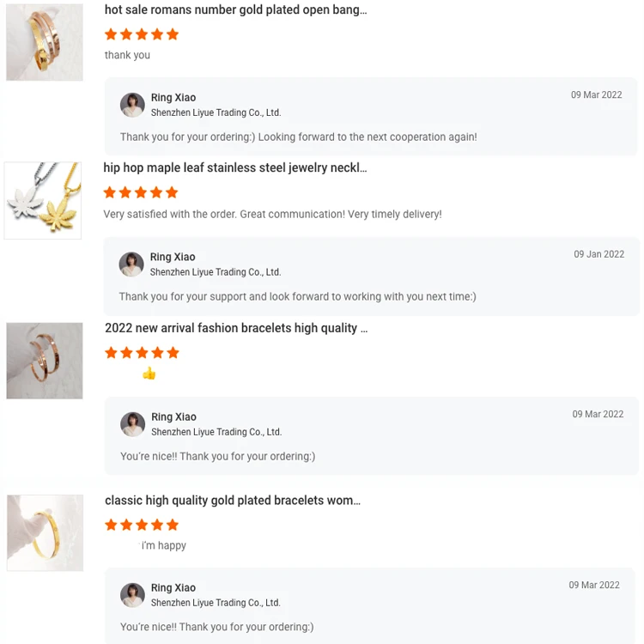Open 'hot sale romans number gold plated' product title
This screenshot has width=644, height=644.
(235, 10)
